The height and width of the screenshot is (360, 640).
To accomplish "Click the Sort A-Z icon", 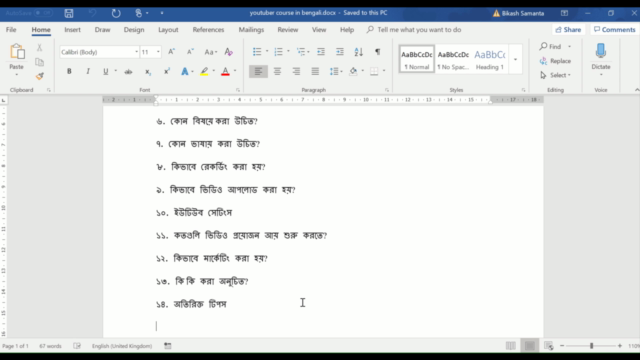I will tap(358, 52).
